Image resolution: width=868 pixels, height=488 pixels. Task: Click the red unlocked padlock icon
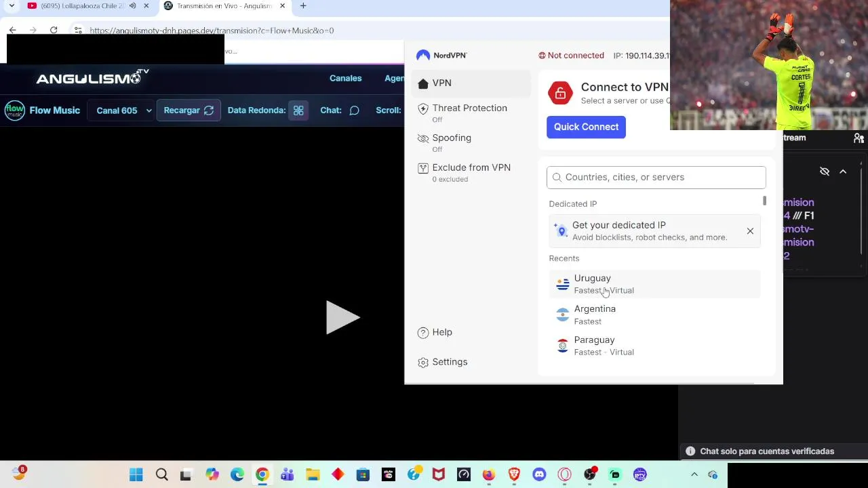tap(560, 94)
